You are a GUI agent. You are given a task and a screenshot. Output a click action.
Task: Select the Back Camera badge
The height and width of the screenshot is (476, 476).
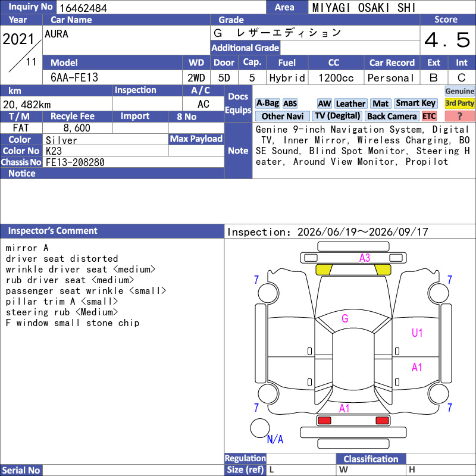[x=392, y=116]
